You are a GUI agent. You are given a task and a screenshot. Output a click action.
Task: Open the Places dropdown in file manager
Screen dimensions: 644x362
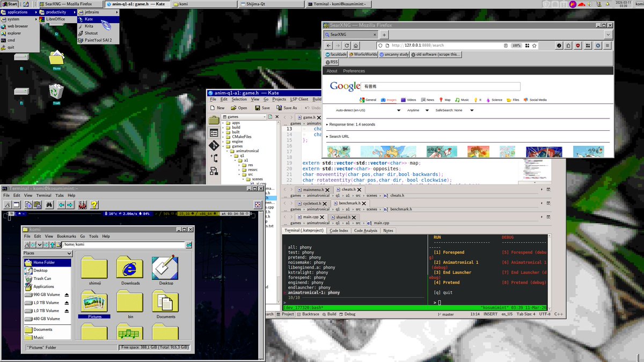click(47, 253)
